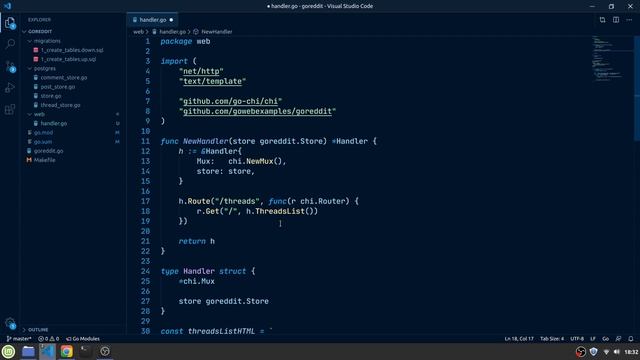Open go.mod file
The width and height of the screenshot is (640, 360).
pyautogui.click(x=43, y=132)
